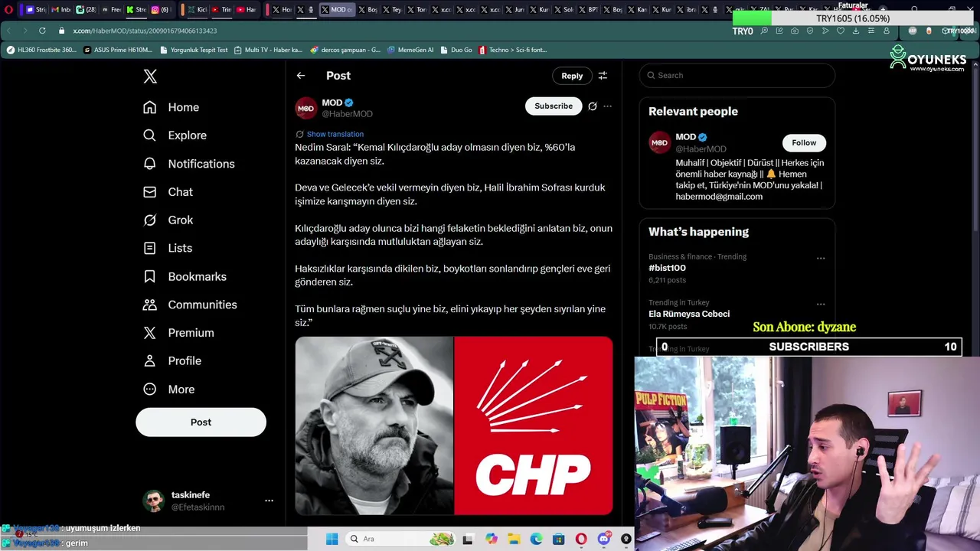Open Grok in the sidebar

point(168,220)
